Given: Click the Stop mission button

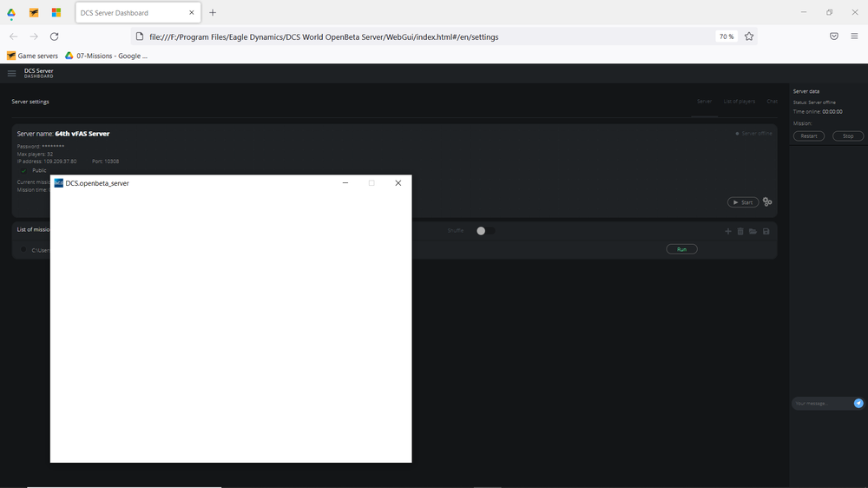Looking at the screenshot, I should [848, 136].
